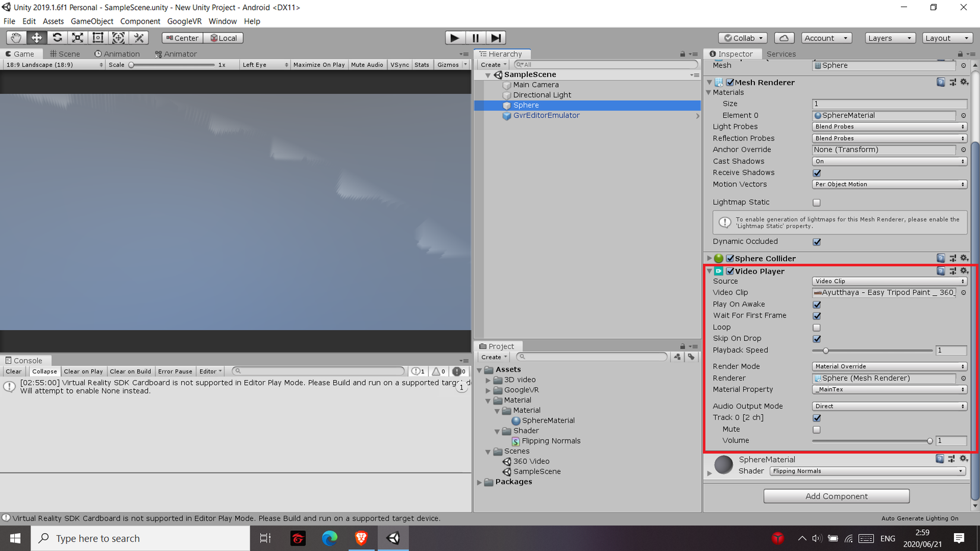Screen dimensions: 980x551
Task: Open the Windows Start menu
Action: point(15,539)
